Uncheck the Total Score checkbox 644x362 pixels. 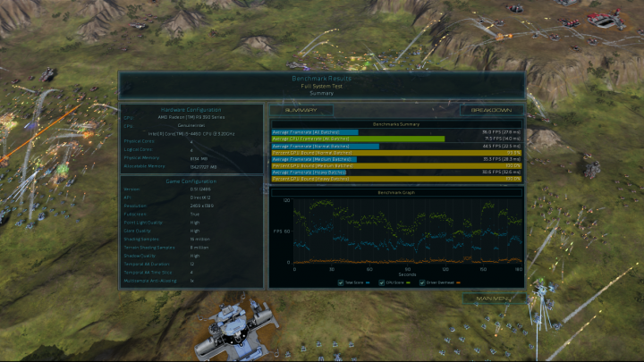click(341, 282)
